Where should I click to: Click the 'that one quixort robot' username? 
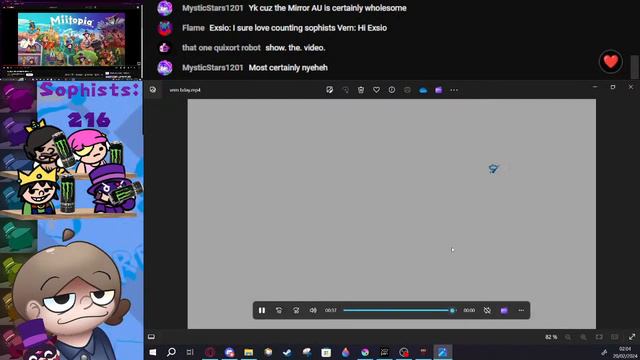[221, 48]
